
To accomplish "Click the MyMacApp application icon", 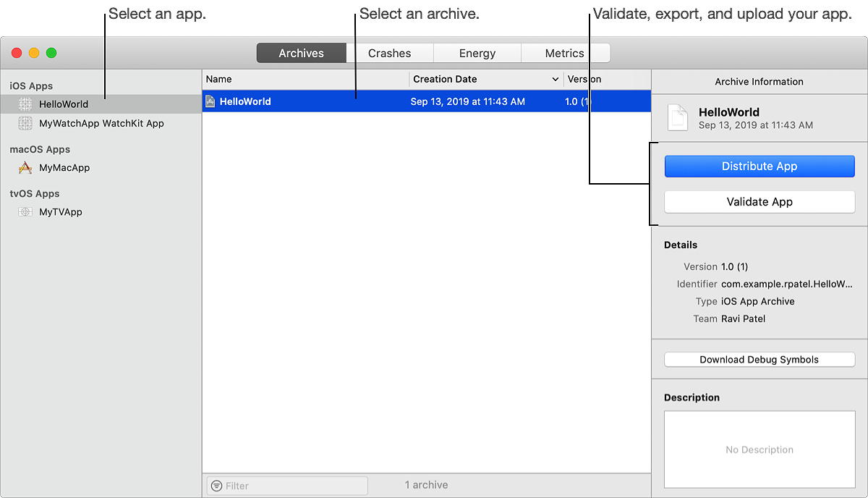I will pyautogui.click(x=25, y=168).
